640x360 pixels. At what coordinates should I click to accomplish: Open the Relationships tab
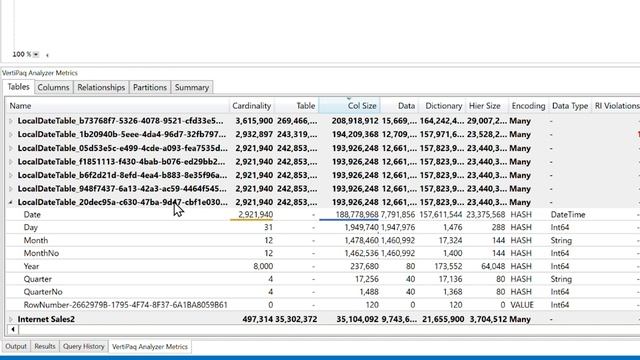point(101,87)
